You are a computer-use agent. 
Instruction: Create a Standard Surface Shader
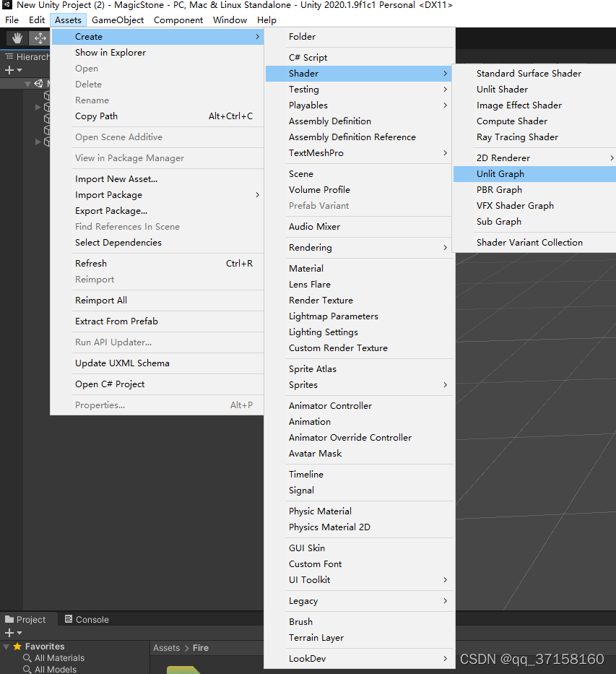point(535,74)
